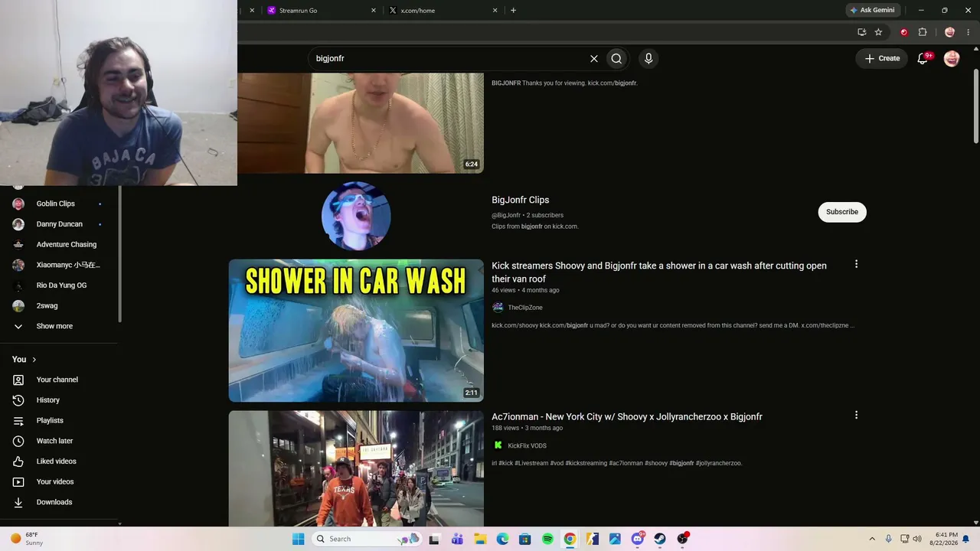
Task: Click the Ask Gemini button
Action: click(x=872, y=10)
